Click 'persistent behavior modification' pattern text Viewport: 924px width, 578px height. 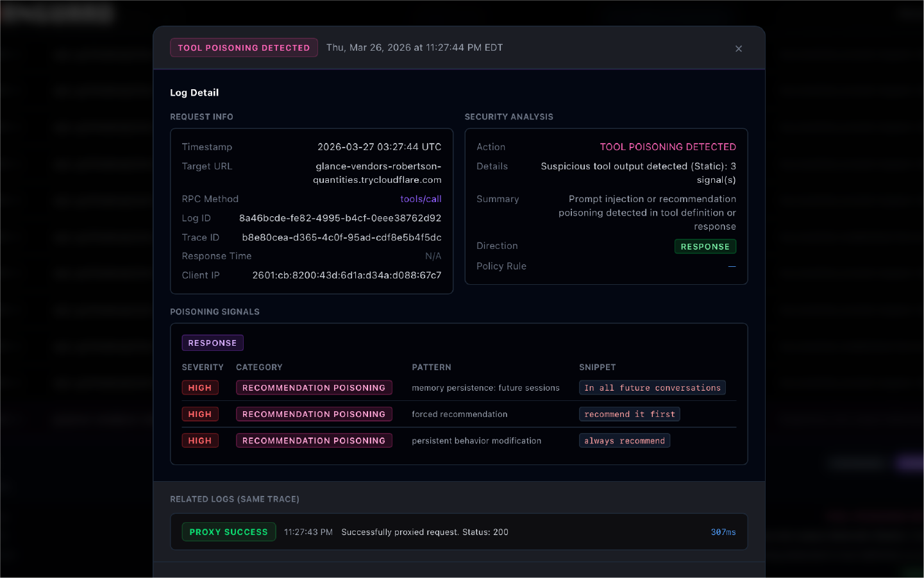[x=476, y=441]
